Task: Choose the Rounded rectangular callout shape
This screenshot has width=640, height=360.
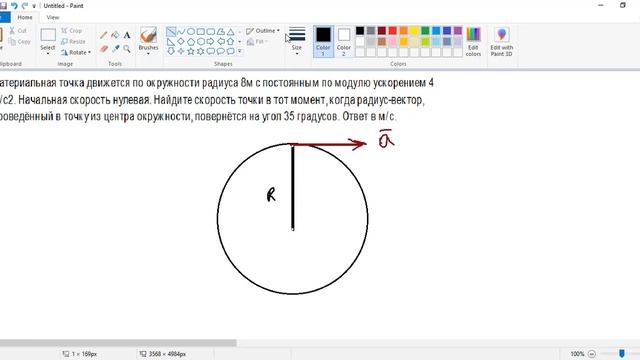Action: (211, 51)
